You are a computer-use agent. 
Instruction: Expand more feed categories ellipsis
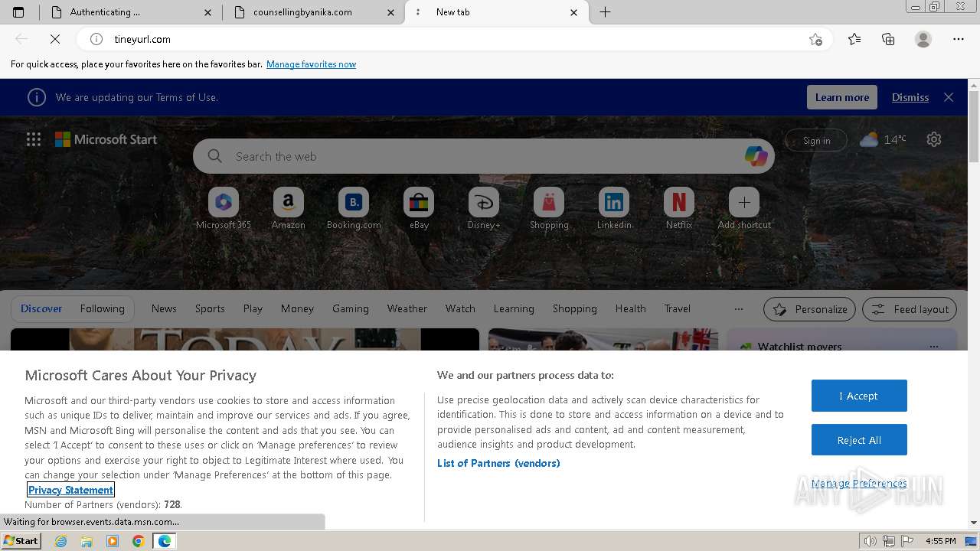pos(738,309)
